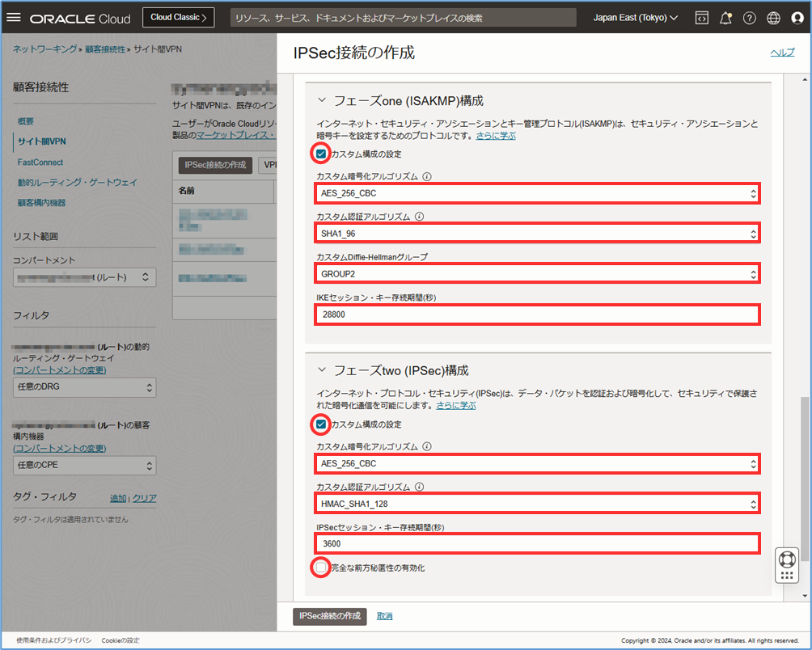
Task: Click the ネットワーキング breadcrumb
Action: [x=44, y=49]
